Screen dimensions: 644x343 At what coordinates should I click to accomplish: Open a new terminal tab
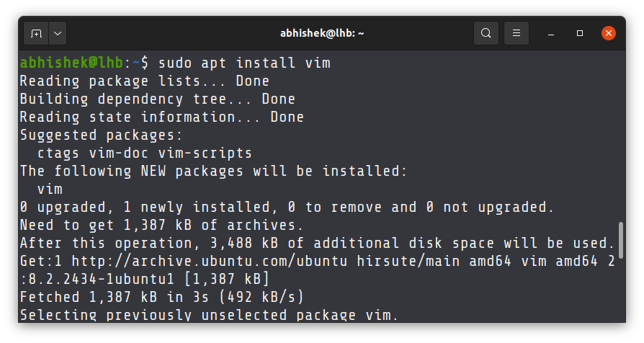click(x=36, y=33)
